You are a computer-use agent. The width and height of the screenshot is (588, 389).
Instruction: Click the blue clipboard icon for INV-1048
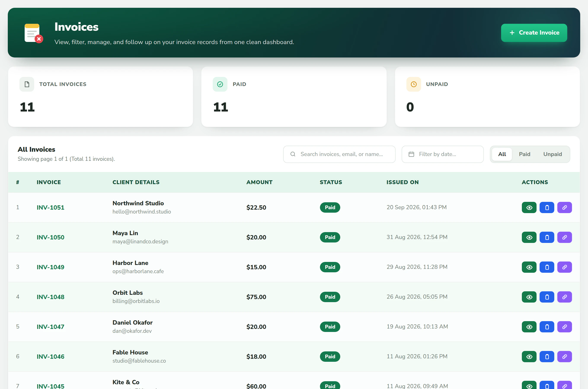tap(547, 297)
